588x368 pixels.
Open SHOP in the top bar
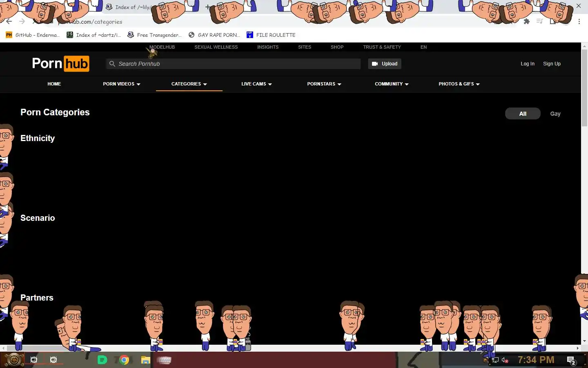tap(337, 47)
